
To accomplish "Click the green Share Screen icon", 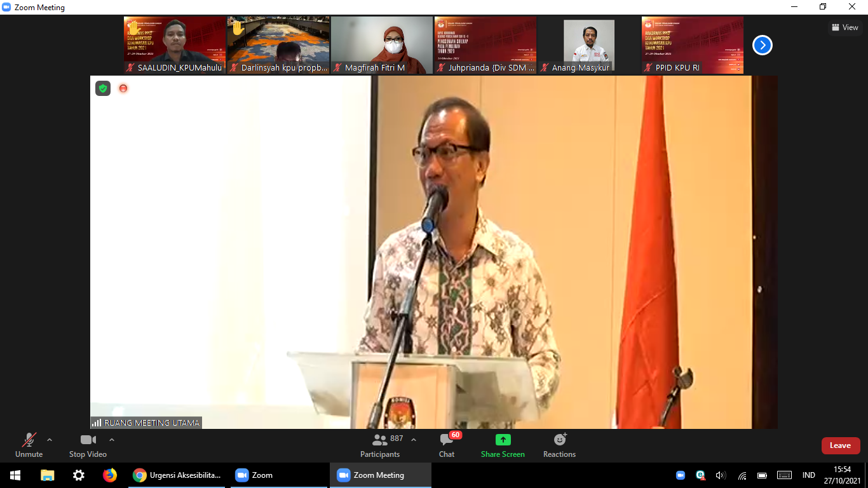I will click(x=503, y=440).
